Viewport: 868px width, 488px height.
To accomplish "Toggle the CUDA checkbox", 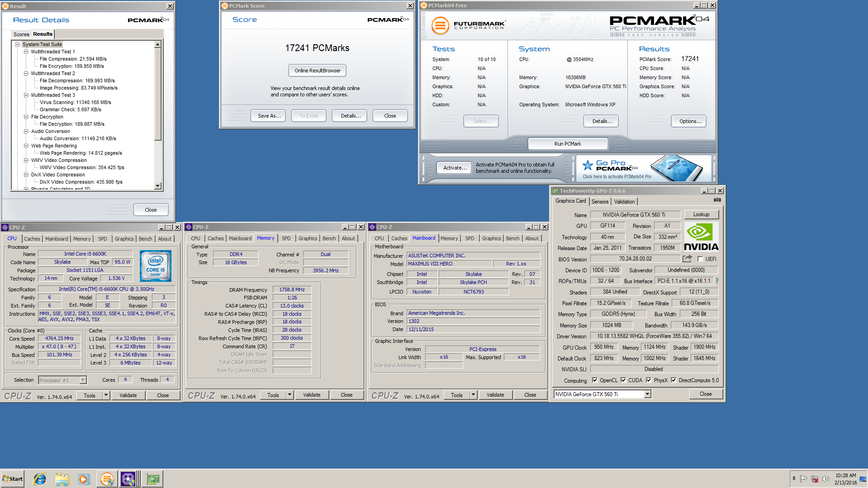I will (623, 380).
